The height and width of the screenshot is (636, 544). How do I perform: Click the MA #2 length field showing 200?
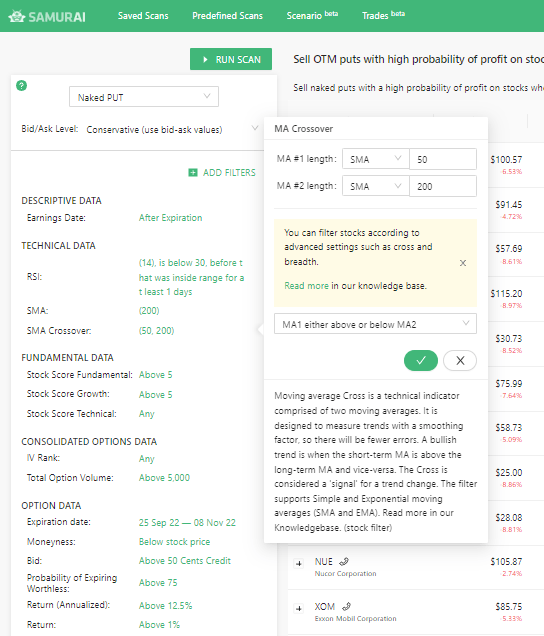(443, 186)
